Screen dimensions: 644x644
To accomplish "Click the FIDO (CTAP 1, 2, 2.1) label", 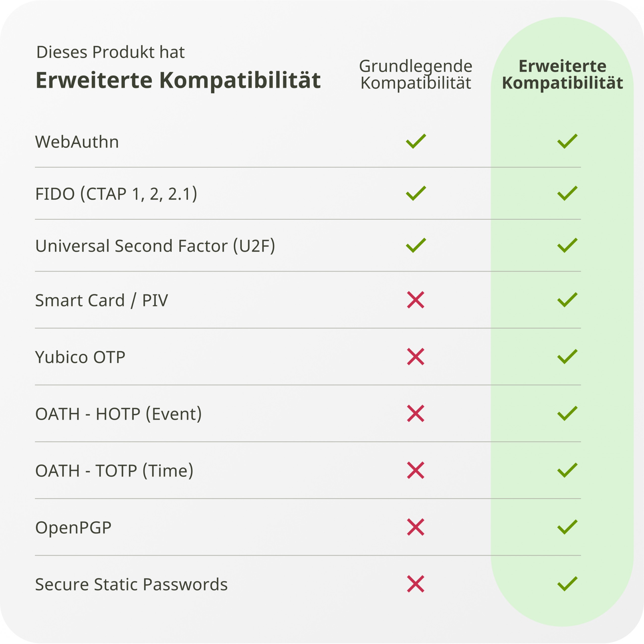I will 116,194.
